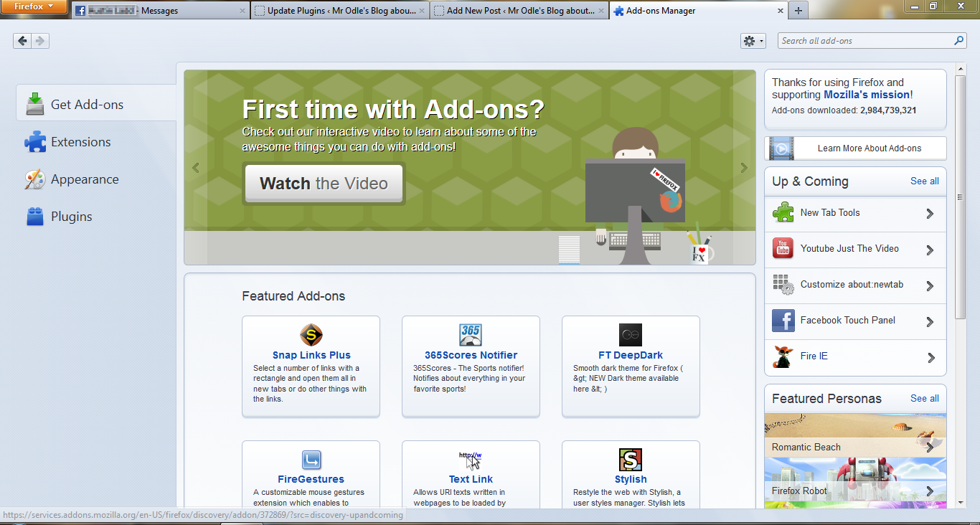
Task: Click the New Tab Tools puzzle icon
Action: click(x=783, y=213)
